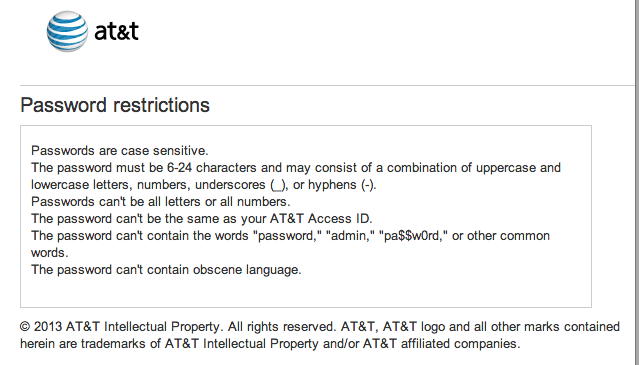Screen dimensions: 639x365
Task: Click the '6-24 characters' requirement text
Action: (224, 168)
